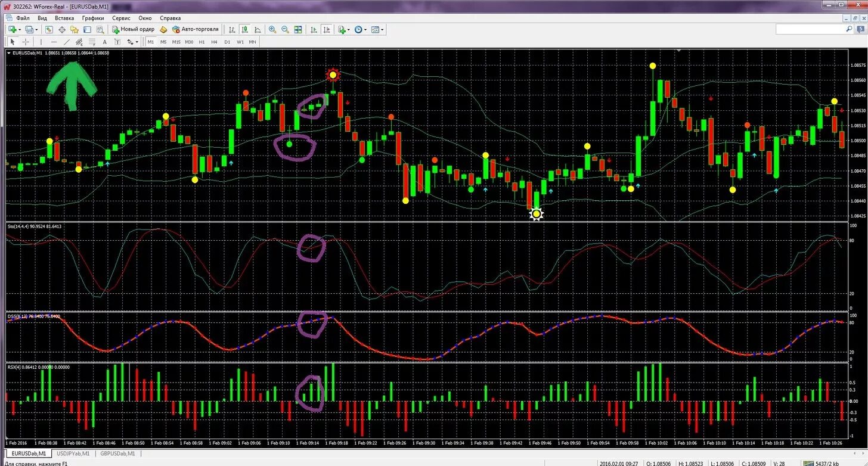Open the Вставка menu
The width and height of the screenshot is (868, 466).
(x=64, y=18)
